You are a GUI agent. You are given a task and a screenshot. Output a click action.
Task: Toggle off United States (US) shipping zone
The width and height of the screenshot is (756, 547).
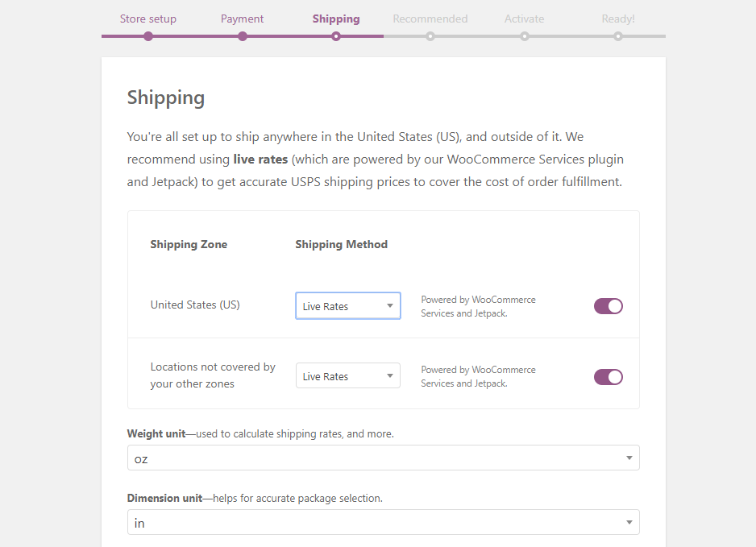click(609, 306)
